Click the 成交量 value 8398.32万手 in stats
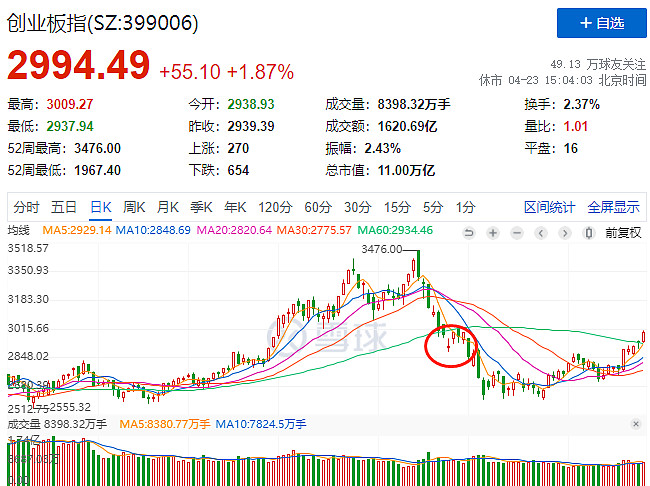The height and width of the screenshot is (486, 650). click(414, 104)
